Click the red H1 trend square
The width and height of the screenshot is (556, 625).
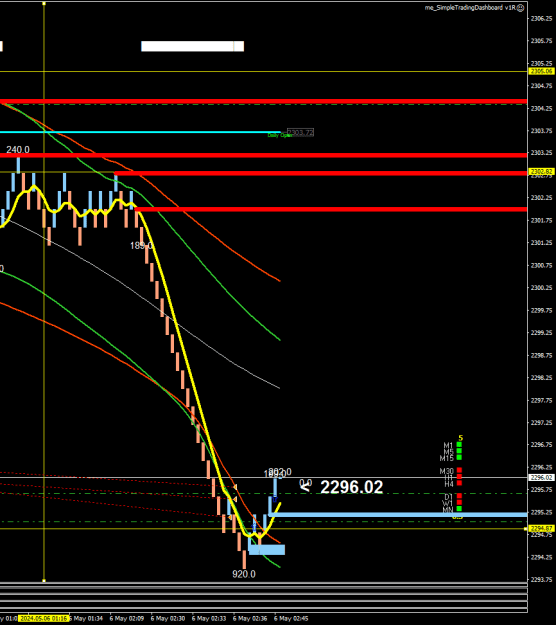coord(459,477)
